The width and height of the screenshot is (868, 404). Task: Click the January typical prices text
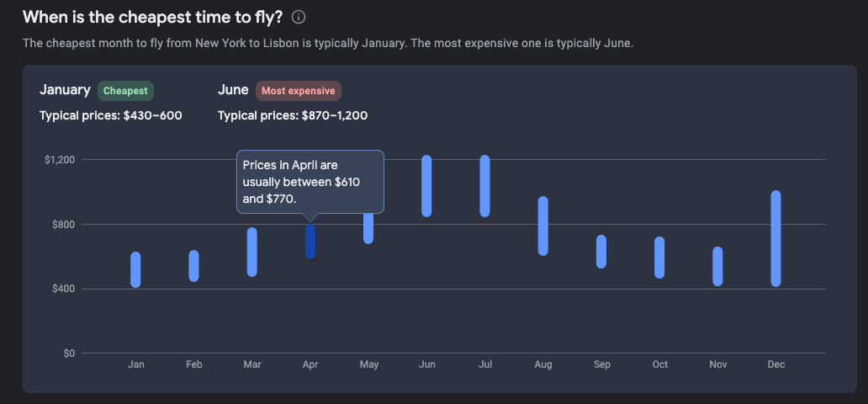click(x=111, y=115)
